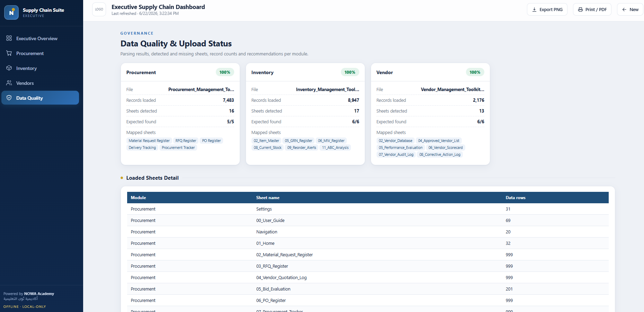644x312 pixels.
Task: Click the 05_Performance_Evaluation chip
Action: (x=400, y=148)
